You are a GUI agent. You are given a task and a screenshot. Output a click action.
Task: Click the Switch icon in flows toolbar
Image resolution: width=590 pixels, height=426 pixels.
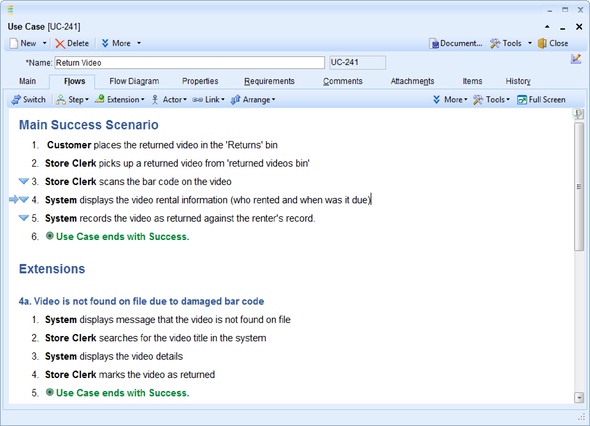click(x=16, y=100)
